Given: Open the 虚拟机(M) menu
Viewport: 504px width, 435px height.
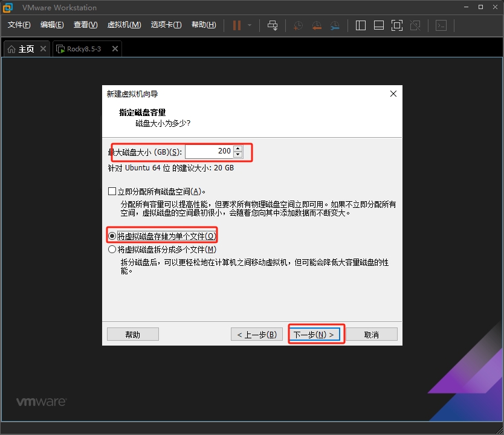Looking at the screenshot, I should (124, 25).
